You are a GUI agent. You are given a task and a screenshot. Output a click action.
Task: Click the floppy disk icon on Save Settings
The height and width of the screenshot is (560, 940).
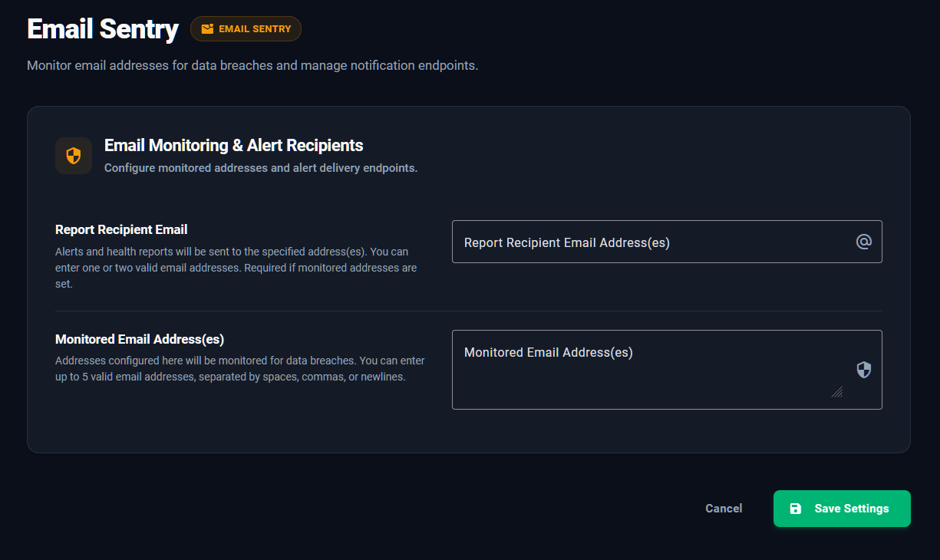tap(796, 509)
